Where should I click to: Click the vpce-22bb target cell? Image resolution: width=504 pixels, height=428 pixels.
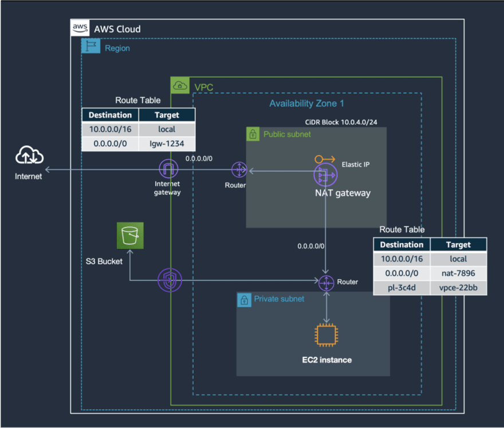pos(458,288)
